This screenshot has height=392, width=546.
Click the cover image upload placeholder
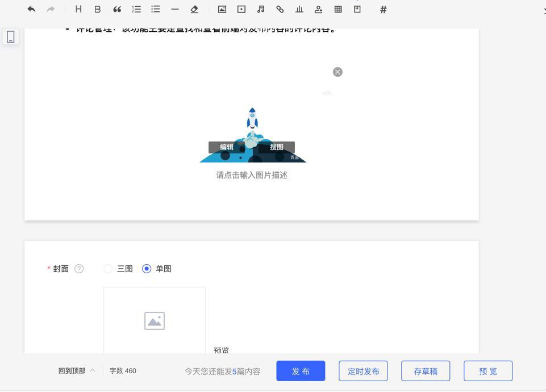(x=155, y=320)
